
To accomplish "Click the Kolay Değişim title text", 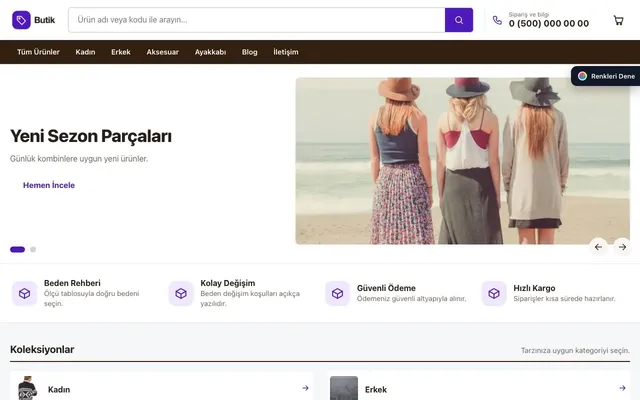I will coord(228,283).
